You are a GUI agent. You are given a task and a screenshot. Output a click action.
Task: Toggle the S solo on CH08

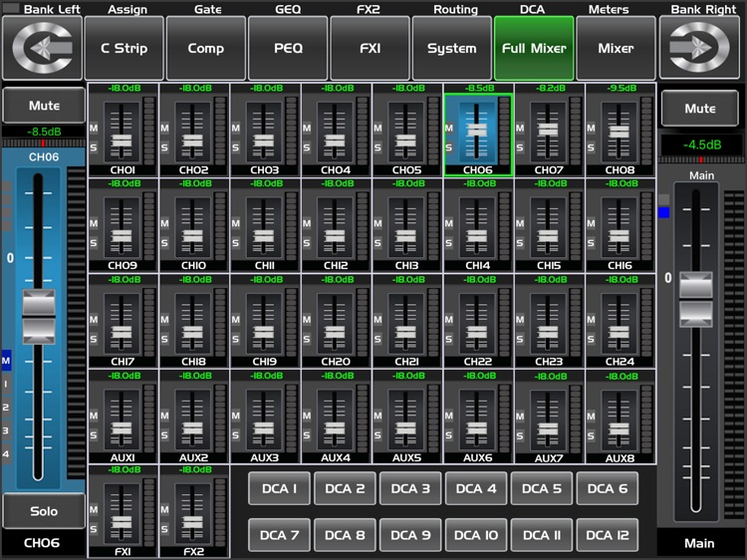(591, 147)
